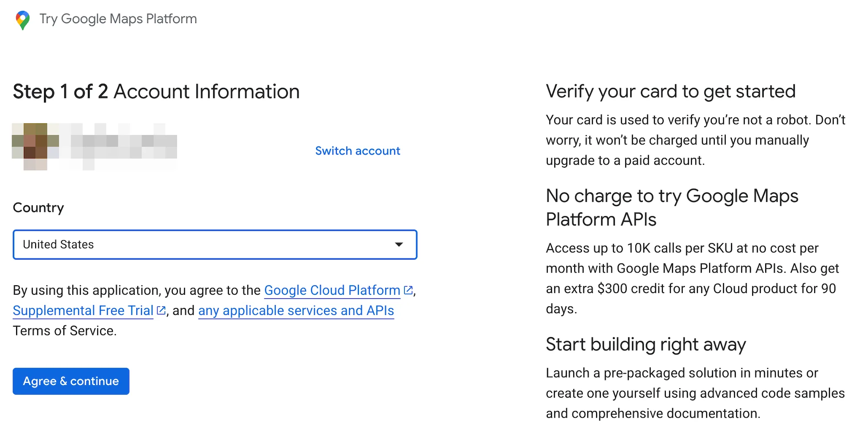
Task: Click Step 1 of 2 Account Information heading
Action: click(x=156, y=92)
